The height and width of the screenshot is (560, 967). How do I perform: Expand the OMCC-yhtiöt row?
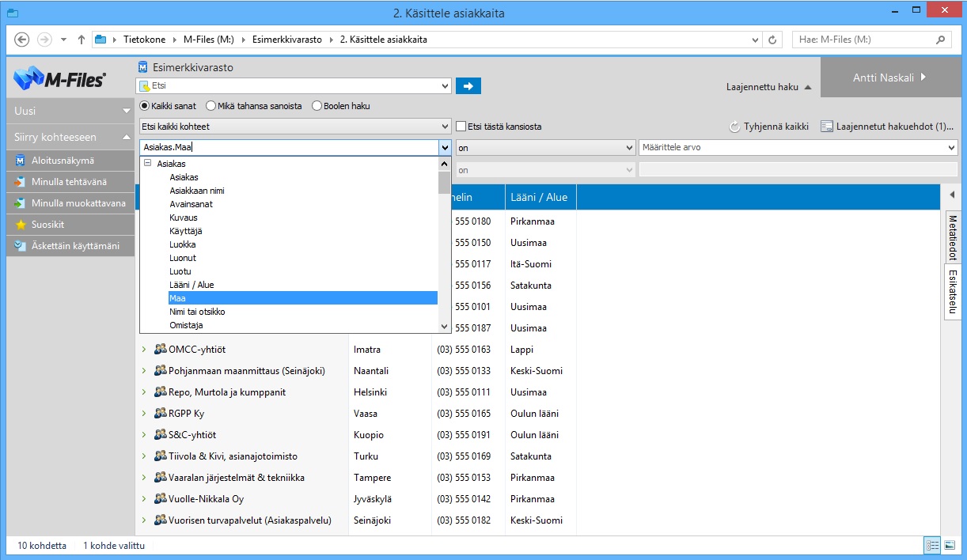(x=144, y=349)
